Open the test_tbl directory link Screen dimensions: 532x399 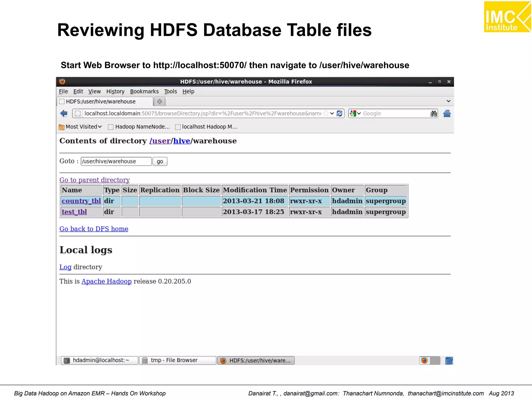[x=74, y=212]
